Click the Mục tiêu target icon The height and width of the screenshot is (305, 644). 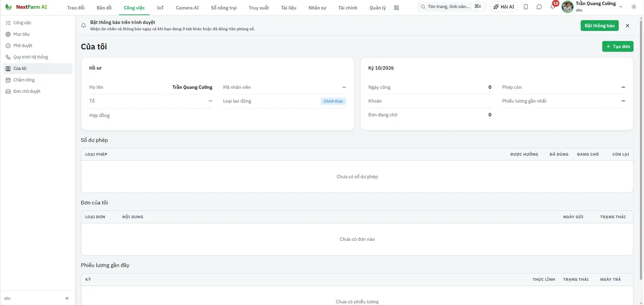coord(8,34)
